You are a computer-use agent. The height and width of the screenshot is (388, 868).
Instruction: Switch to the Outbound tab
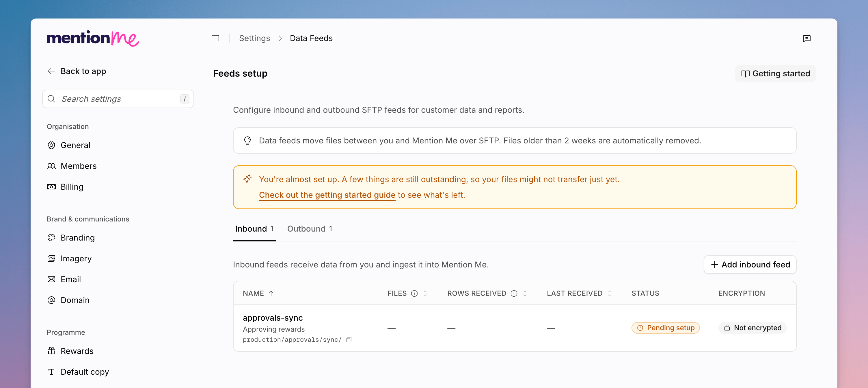pyautogui.click(x=310, y=229)
